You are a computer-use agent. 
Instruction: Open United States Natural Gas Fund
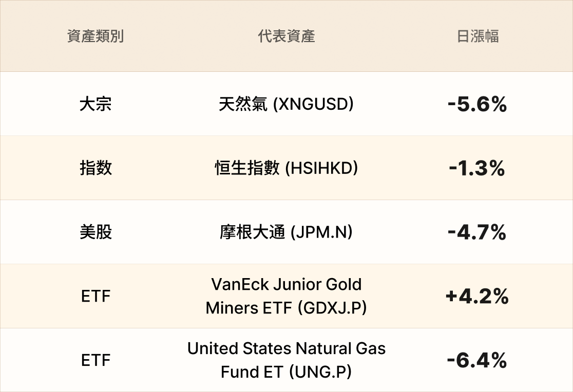point(286,349)
